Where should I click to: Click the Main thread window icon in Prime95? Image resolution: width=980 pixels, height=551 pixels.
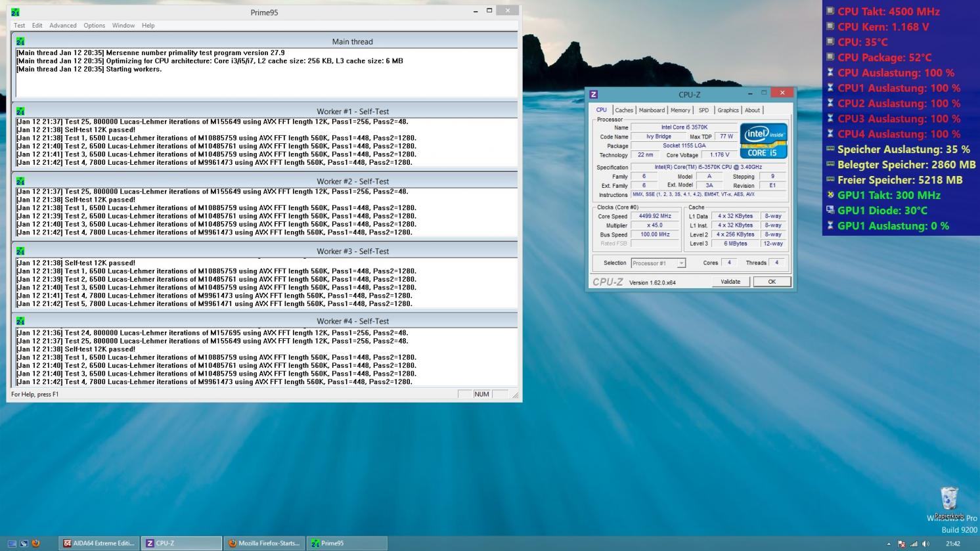click(20, 41)
